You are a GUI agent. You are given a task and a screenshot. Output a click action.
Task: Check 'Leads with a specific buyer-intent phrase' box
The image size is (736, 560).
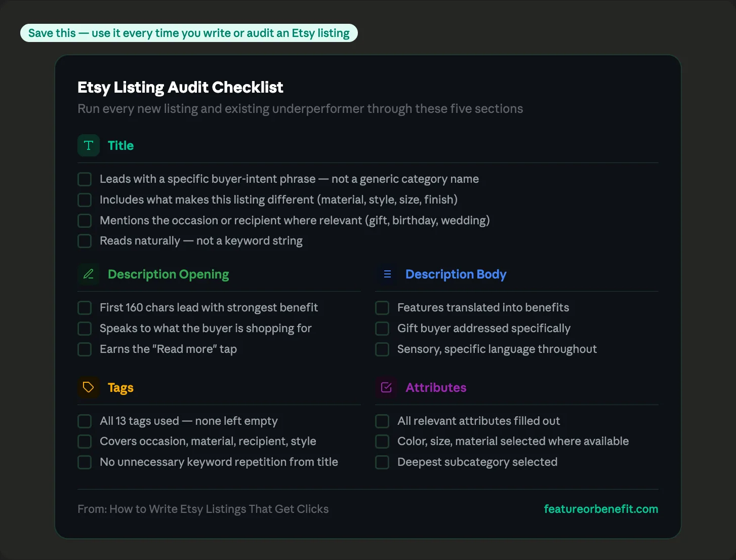pos(85,179)
